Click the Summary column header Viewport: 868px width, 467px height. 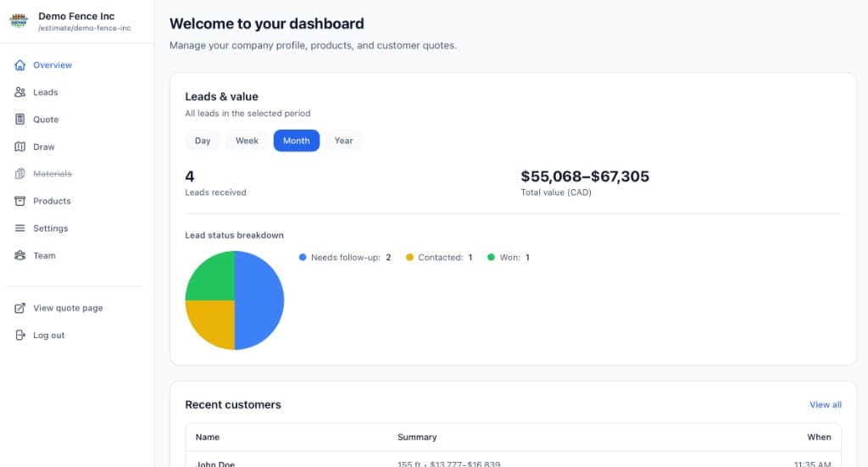click(x=417, y=437)
